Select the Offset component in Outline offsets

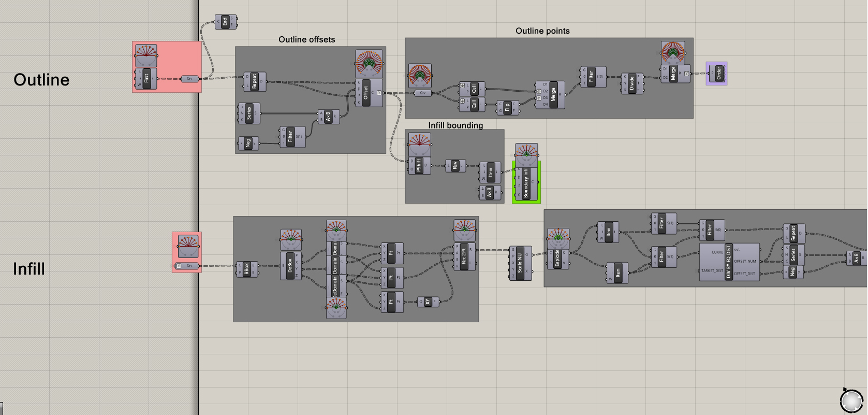point(365,93)
